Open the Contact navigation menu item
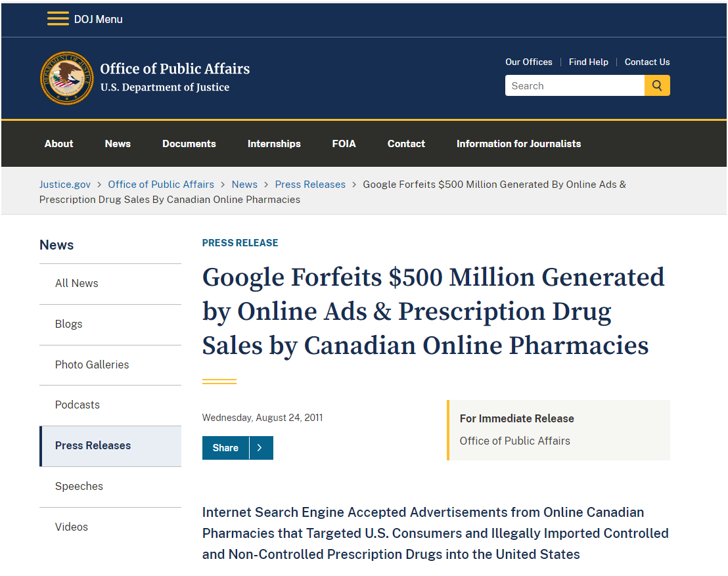Viewport: 728px width, 576px height. point(406,144)
